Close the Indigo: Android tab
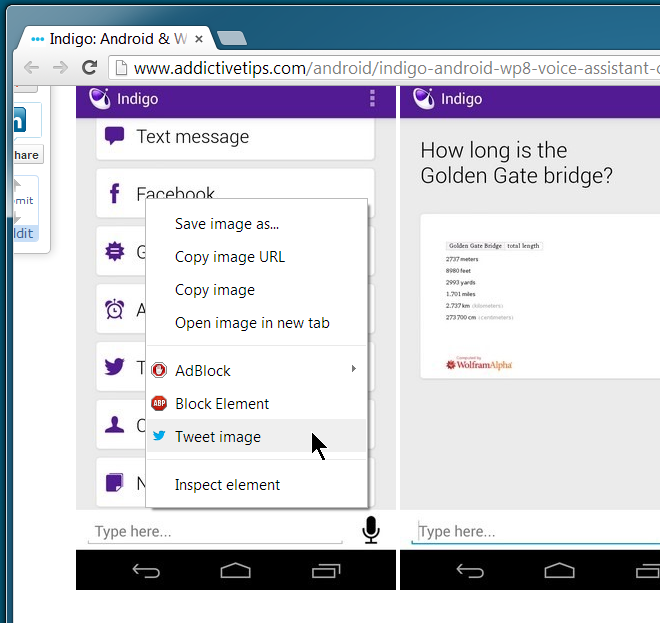 pos(199,39)
